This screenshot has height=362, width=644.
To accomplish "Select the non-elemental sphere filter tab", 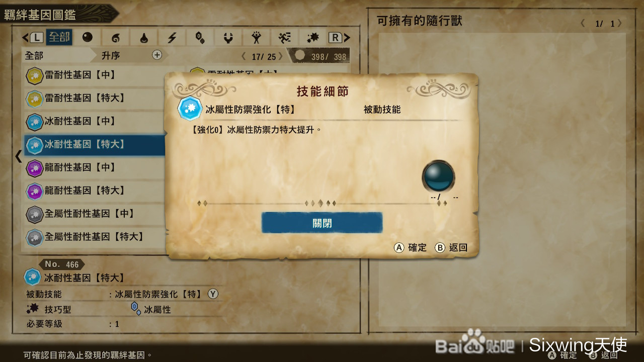I will pyautogui.click(x=88, y=37).
